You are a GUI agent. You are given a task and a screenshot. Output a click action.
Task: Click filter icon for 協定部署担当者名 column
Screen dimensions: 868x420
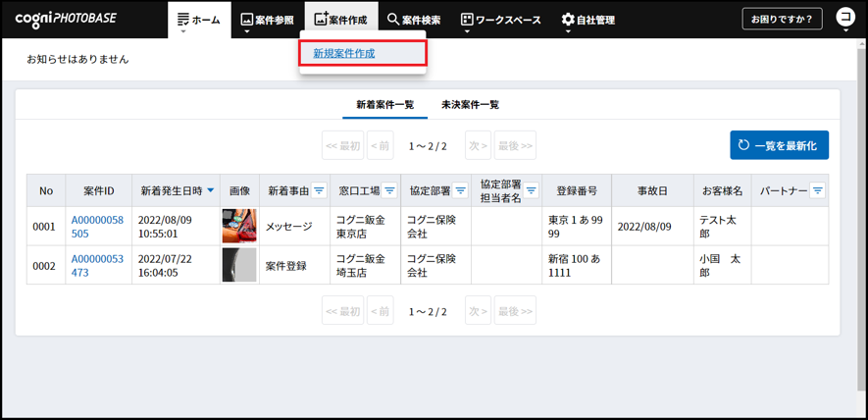click(531, 190)
